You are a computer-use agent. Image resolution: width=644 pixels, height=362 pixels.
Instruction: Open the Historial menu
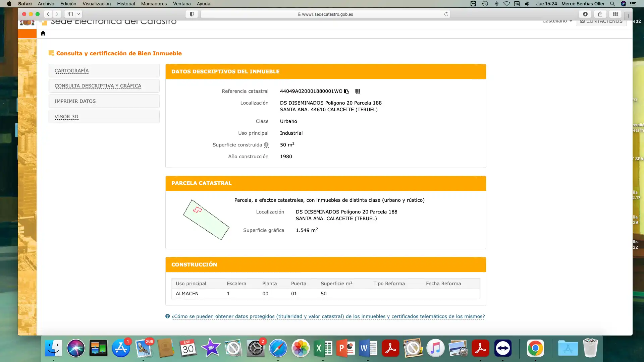coord(126,4)
